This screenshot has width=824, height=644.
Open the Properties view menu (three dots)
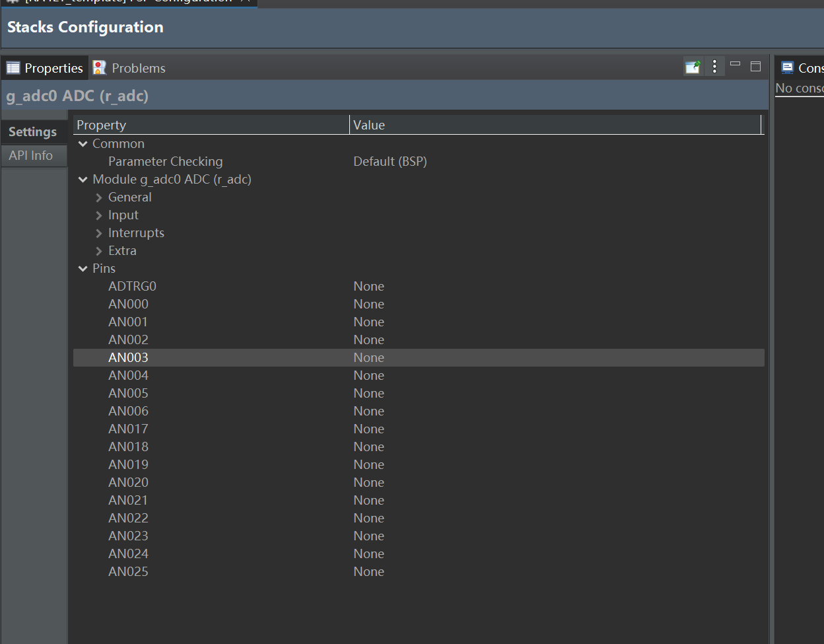click(x=714, y=67)
